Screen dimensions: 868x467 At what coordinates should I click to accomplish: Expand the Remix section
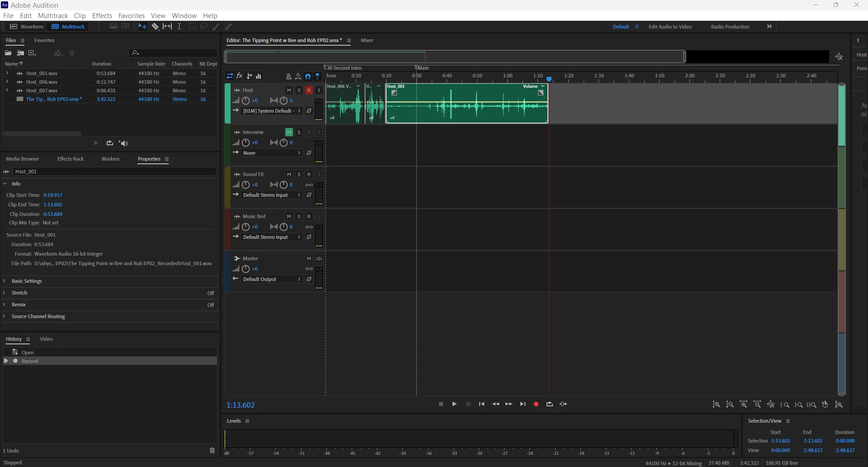[x=5, y=305]
